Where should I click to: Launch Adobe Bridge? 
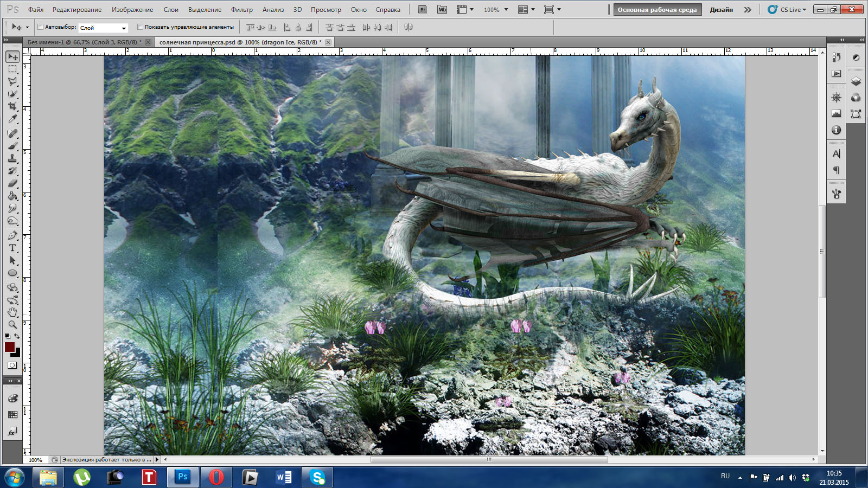point(423,10)
